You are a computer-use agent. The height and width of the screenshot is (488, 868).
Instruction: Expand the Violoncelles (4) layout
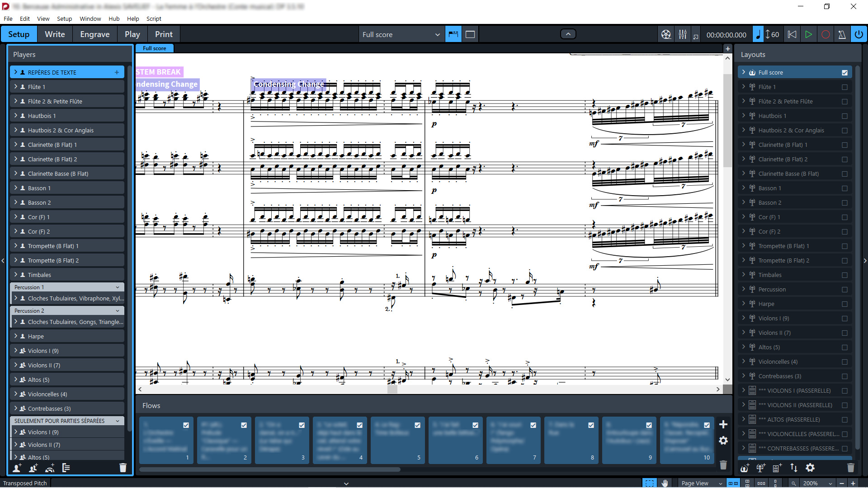pos(744,361)
